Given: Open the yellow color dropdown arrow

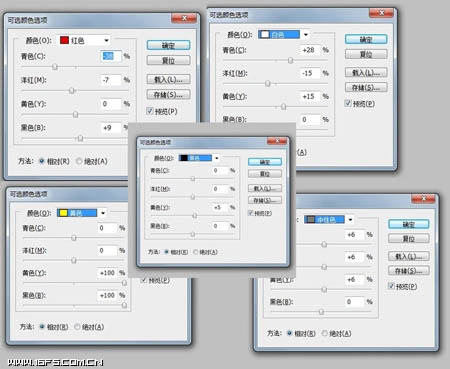Looking at the screenshot, I should 103,213.
